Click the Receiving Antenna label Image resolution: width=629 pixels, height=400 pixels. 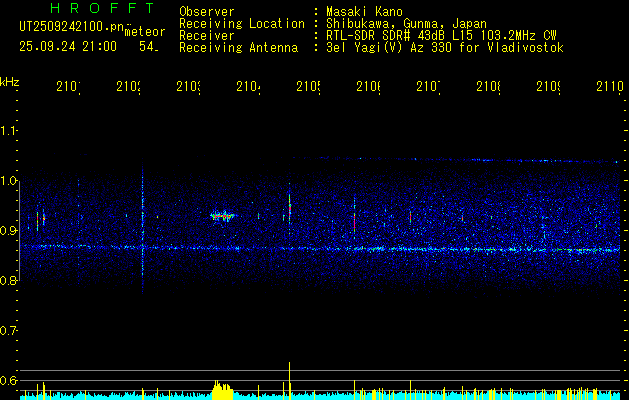click(238, 48)
